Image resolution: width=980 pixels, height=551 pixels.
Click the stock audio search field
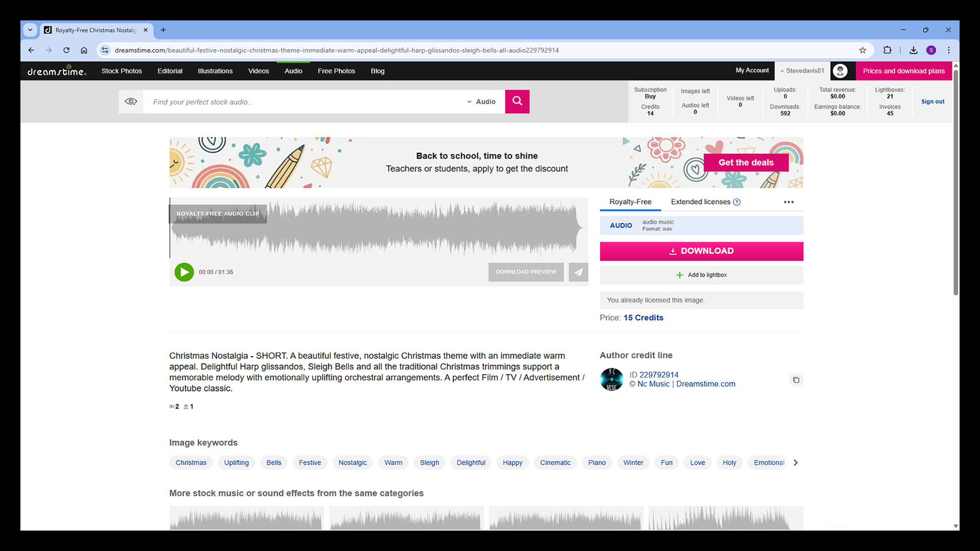point(306,102)
